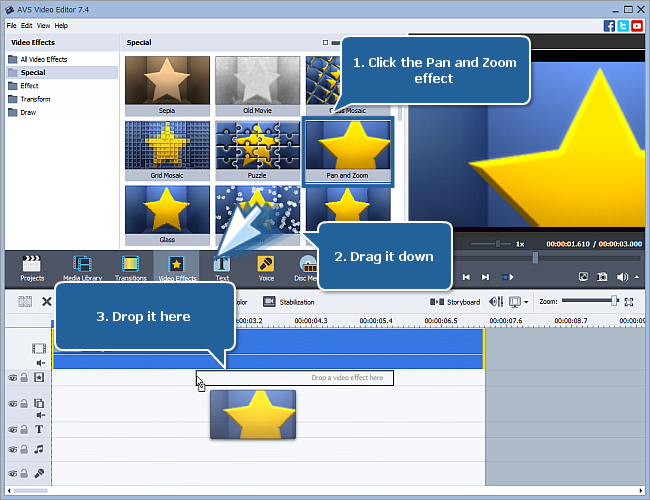The height and width of the screenshot is (500, 650).
Task: Select the Pan and Zoom effect
Action: pos(348,151)
